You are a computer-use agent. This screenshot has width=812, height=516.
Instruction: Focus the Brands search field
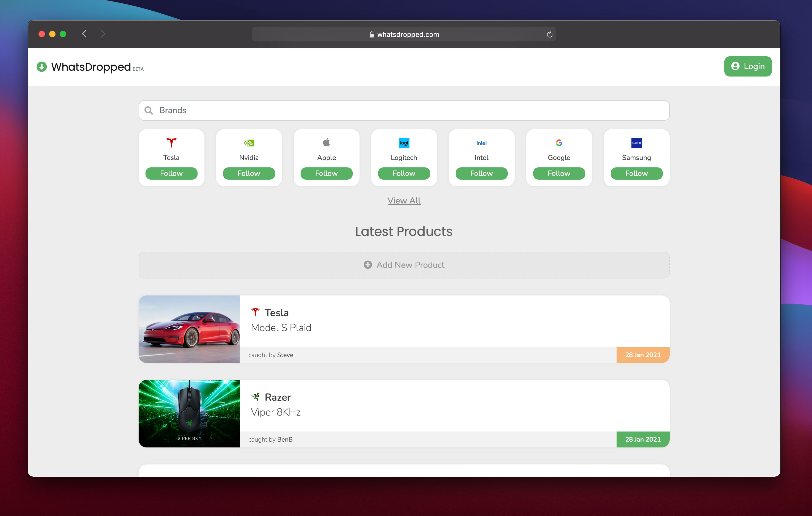click(404, 110)
